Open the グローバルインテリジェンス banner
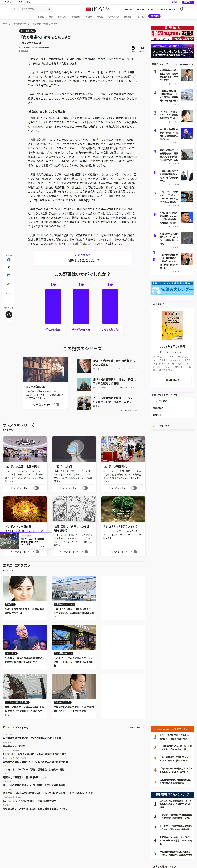This screenshot has width=197, height=868. [x=172, y=51]
